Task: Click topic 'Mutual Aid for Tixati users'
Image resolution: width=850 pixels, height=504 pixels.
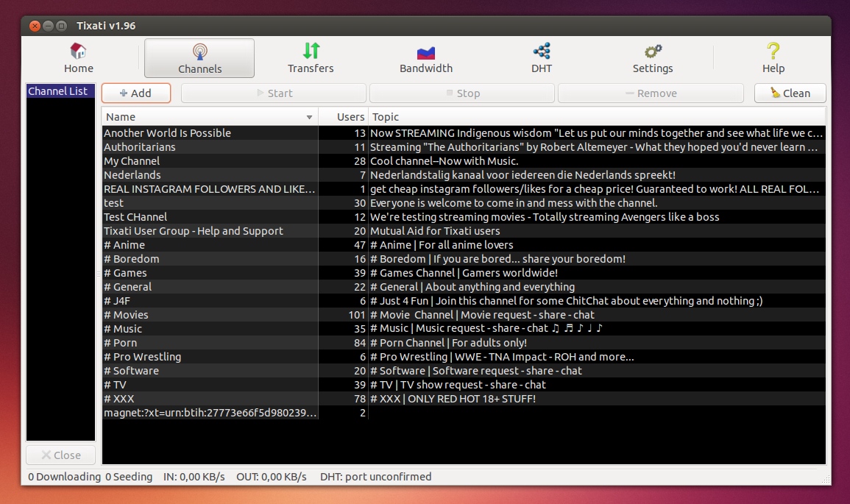Action: click(435, 231)
